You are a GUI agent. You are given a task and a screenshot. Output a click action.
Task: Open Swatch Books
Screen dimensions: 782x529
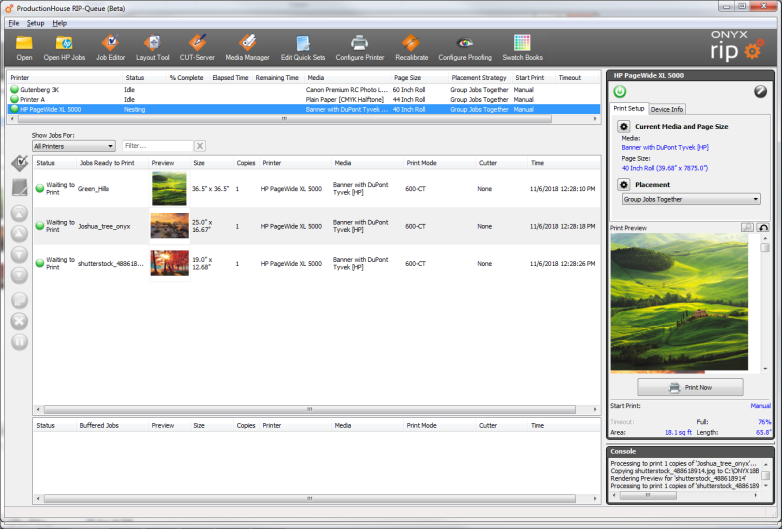(x=521, y=46)
